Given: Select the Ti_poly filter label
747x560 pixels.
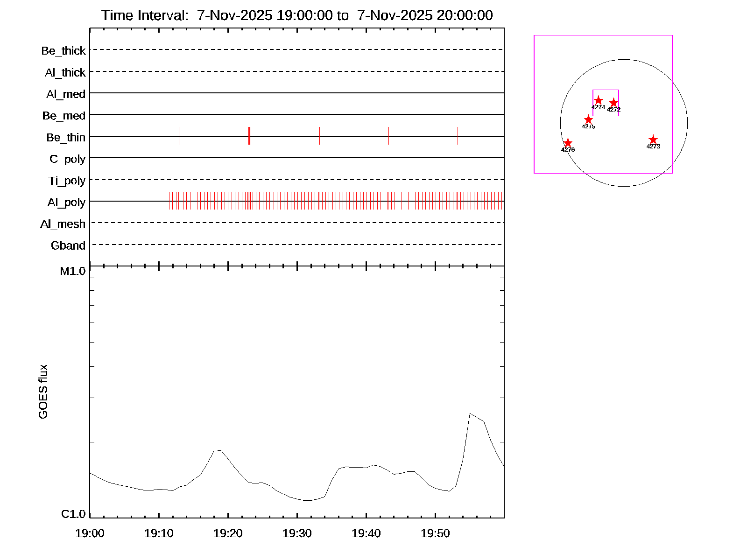Looking at the screenshot, I should pos(67,181).
